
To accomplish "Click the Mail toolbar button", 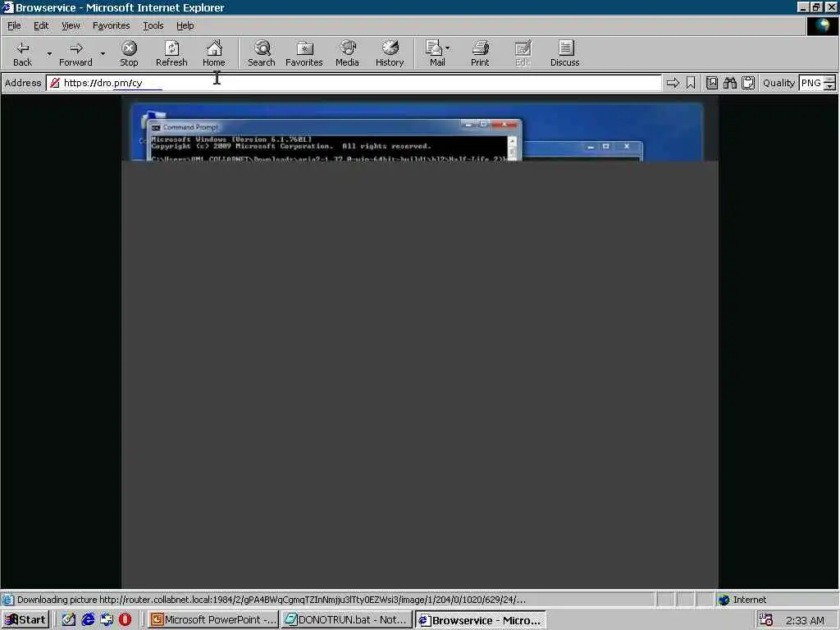I will (435, 53).
